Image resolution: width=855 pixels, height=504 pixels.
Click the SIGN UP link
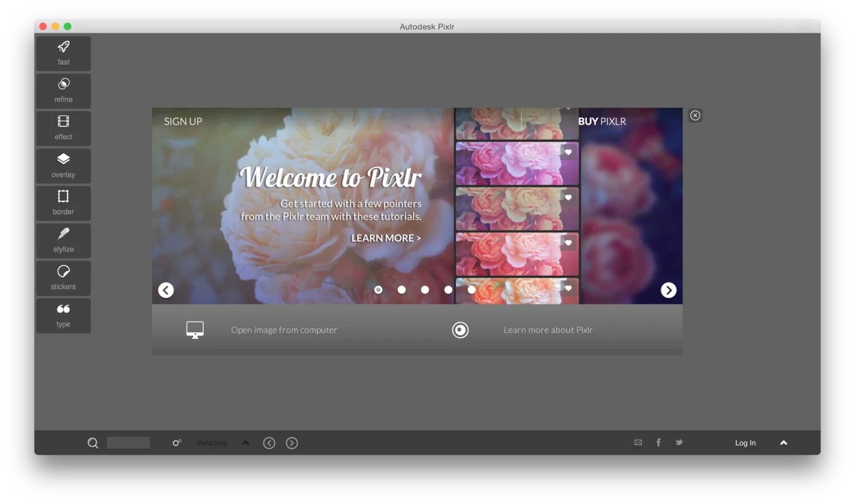pyautogui.click(x=183, y=122)
